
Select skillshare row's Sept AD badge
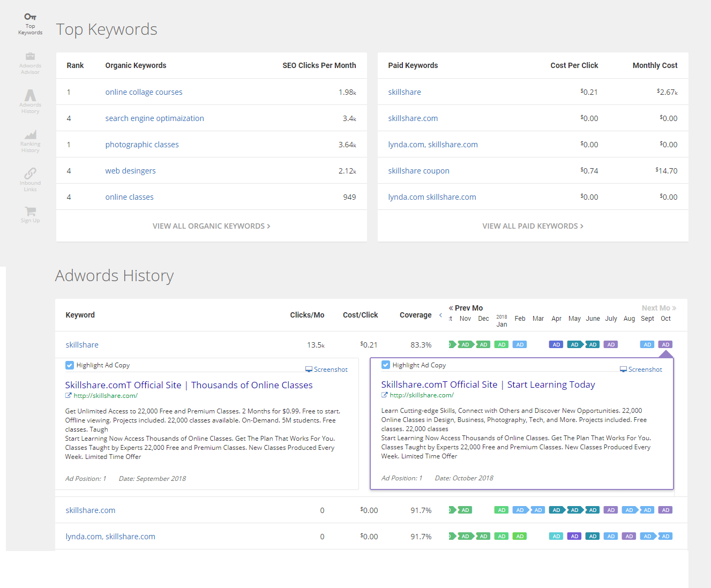[x=647, y=344]
